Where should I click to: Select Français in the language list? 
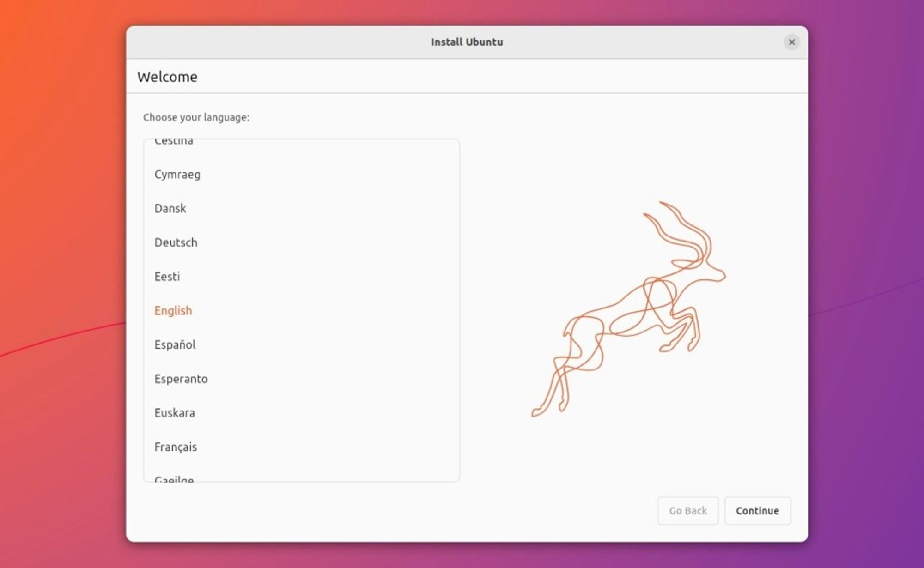(176, 447)
